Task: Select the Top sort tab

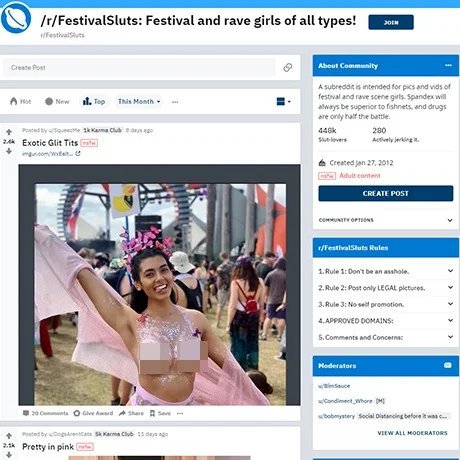Action: point(94,101)
